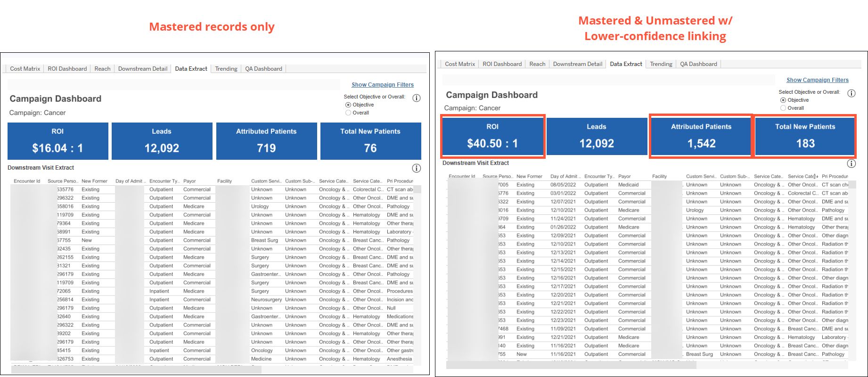Click the Attributed Patients 719 tile
The width and height of the screenshot is (868, 377).
(x=266, y=141)
